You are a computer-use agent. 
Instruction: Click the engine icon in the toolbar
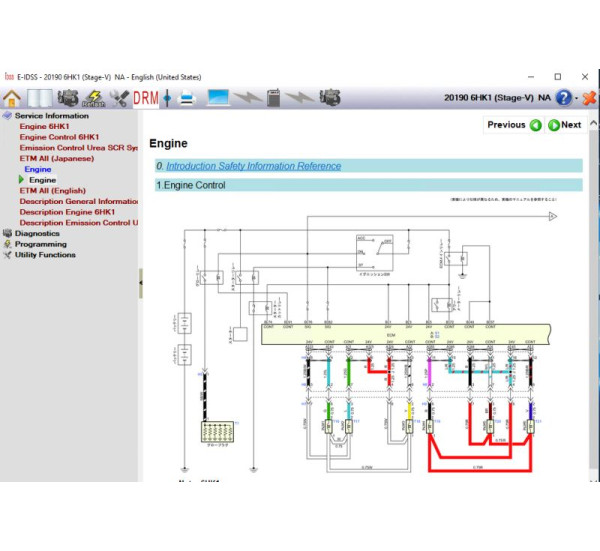[67, 98]
